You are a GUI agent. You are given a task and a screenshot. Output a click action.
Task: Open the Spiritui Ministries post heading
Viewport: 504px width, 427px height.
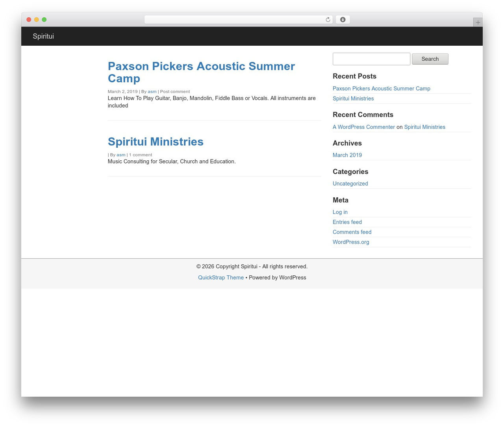click(x=156, y=141)
